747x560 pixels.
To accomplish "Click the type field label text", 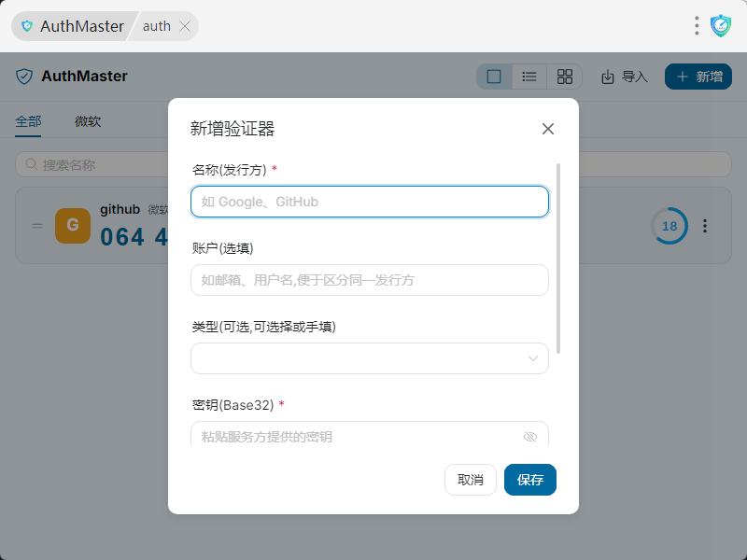I will tap(264, 327).
